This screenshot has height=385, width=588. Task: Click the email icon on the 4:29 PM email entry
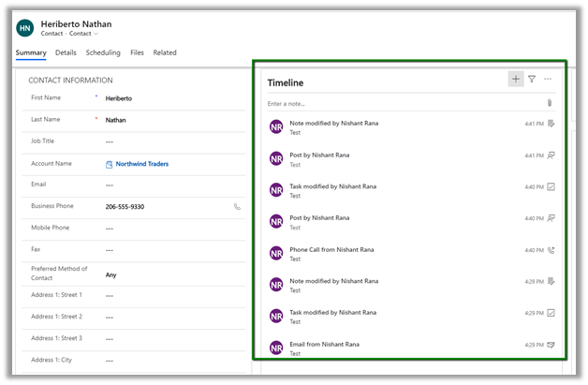coord(551,346)
